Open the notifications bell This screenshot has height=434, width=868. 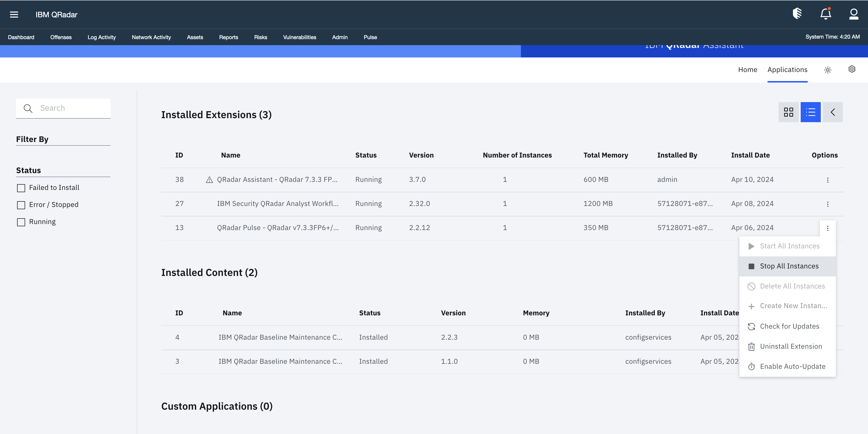[825, 14]
